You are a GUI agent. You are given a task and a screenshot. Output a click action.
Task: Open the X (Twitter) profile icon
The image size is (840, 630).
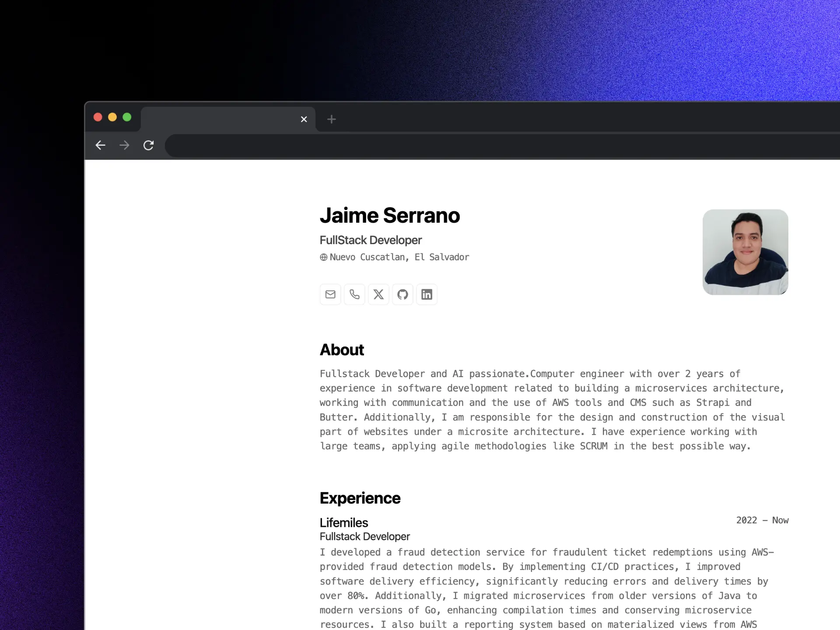[378, 294]
